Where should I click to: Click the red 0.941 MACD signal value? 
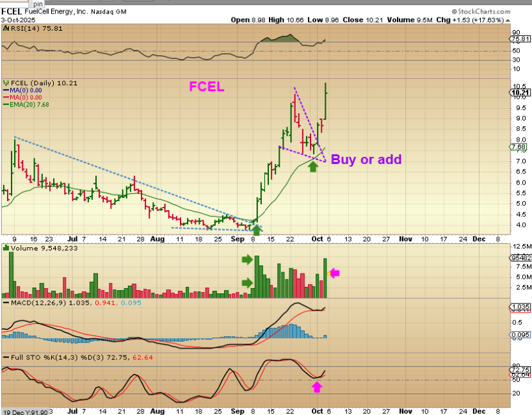pyautogui.click(x=105, y=303)
